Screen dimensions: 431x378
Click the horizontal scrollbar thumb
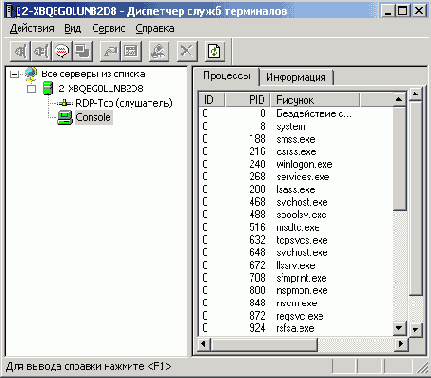click(264, 344)
